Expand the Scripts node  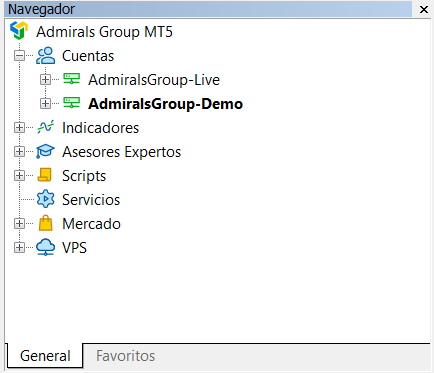(19, 176)
